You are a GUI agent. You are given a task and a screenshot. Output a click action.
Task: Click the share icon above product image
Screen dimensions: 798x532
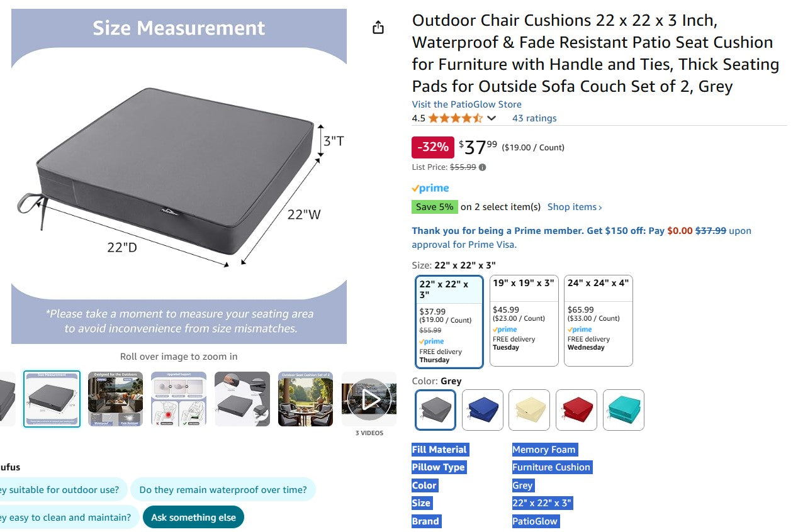(x=378, y=28)
